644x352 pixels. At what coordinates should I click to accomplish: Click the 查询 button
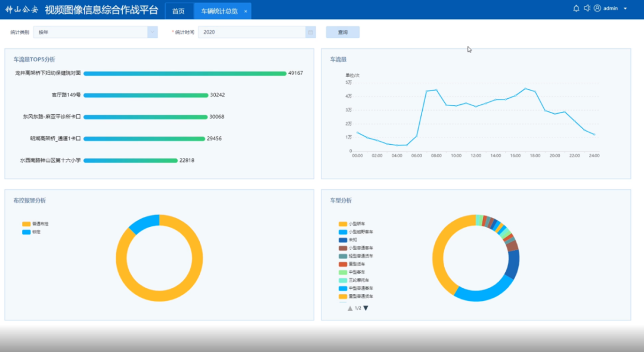point(342,32)
